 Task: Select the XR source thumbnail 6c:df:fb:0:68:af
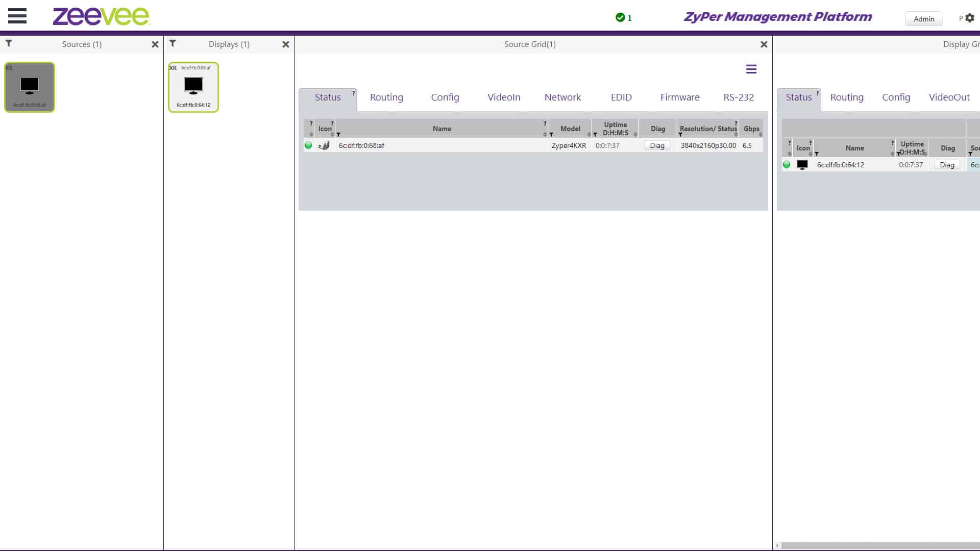(30, 87)
